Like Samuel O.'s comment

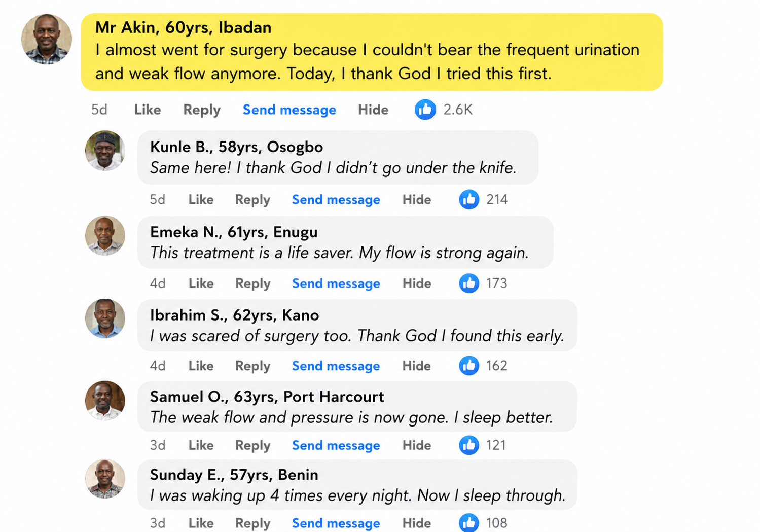click(201, 445)
